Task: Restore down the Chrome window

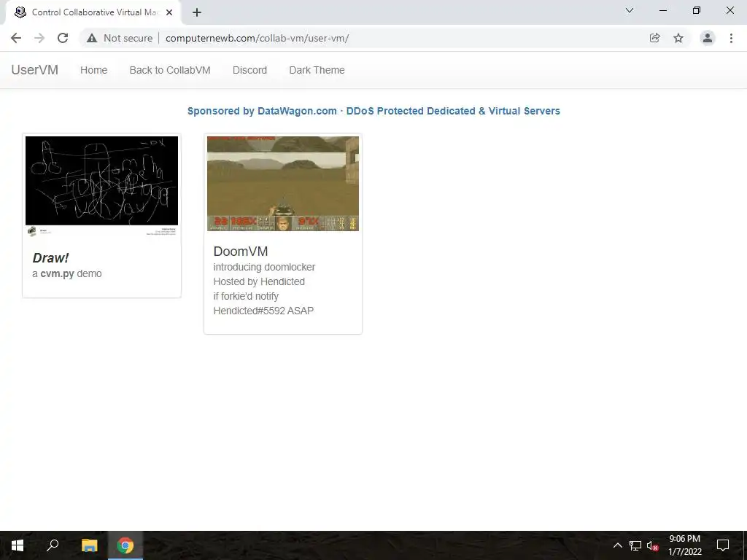Action: coord(697,10)
